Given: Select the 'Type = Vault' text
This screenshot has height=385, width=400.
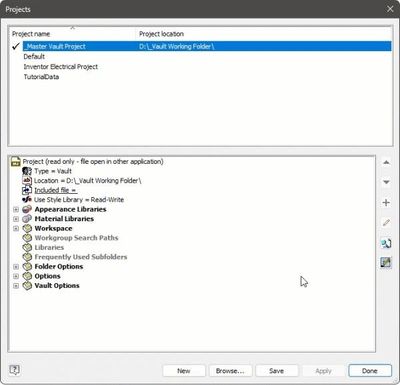Looking at the screenshot, I should pos(53,171).
